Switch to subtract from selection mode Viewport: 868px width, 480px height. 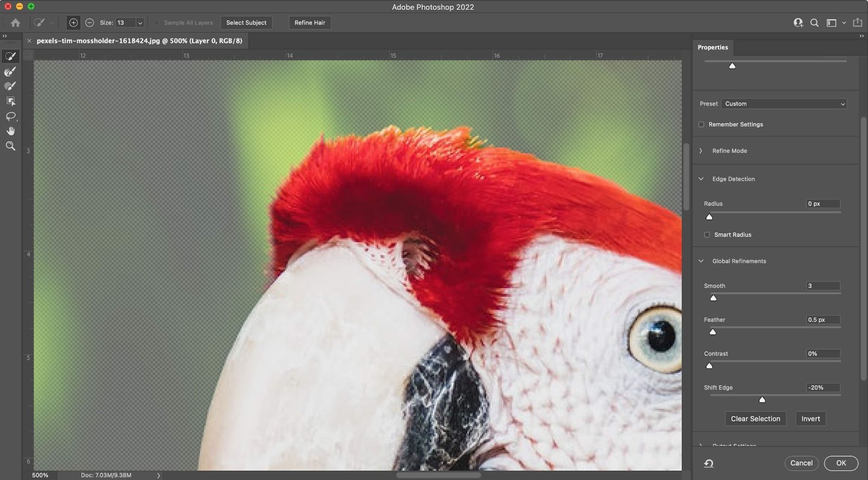pyautogui.click(x=90, y=23)
